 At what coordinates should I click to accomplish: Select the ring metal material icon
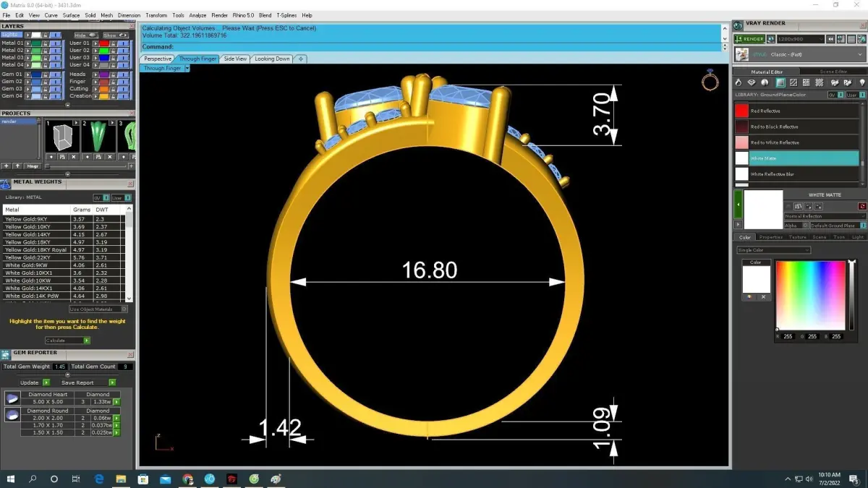(x=739, y=82)
